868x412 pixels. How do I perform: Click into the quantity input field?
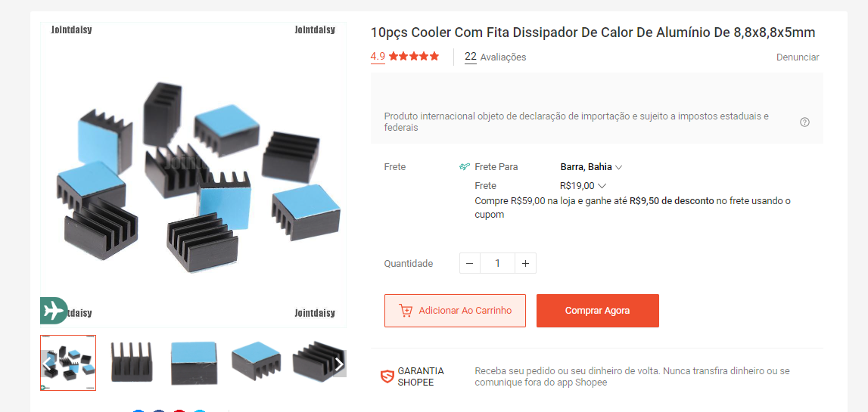[x=498, y=263]
